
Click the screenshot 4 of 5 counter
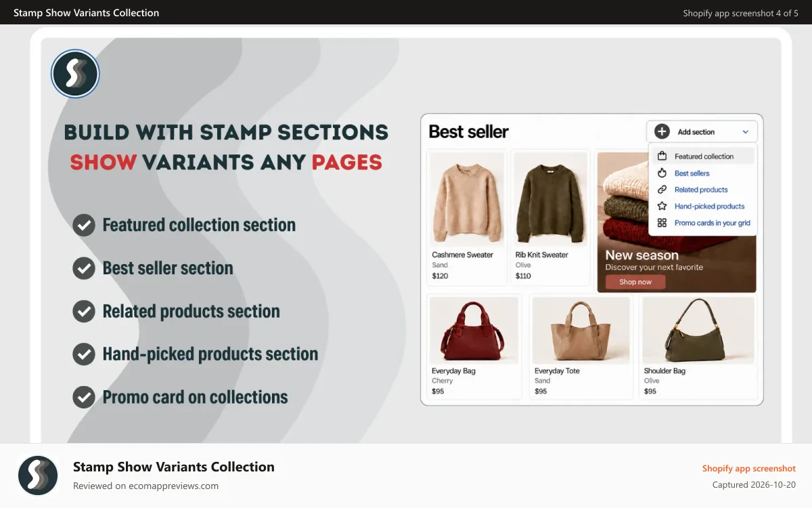740,13
